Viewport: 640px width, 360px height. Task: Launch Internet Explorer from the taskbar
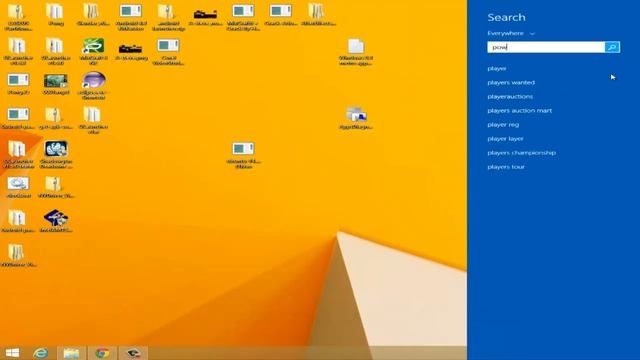pyautogui.click(x=40, y=353)
